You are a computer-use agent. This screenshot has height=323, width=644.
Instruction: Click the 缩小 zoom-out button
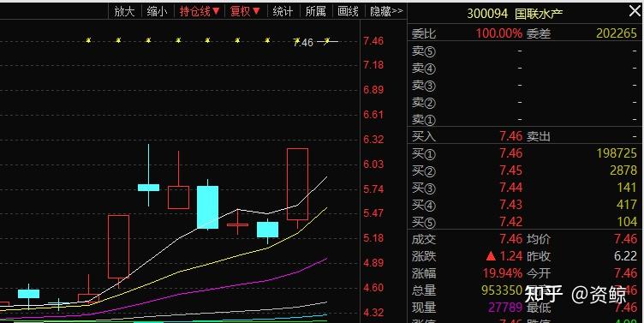(157, 11)
